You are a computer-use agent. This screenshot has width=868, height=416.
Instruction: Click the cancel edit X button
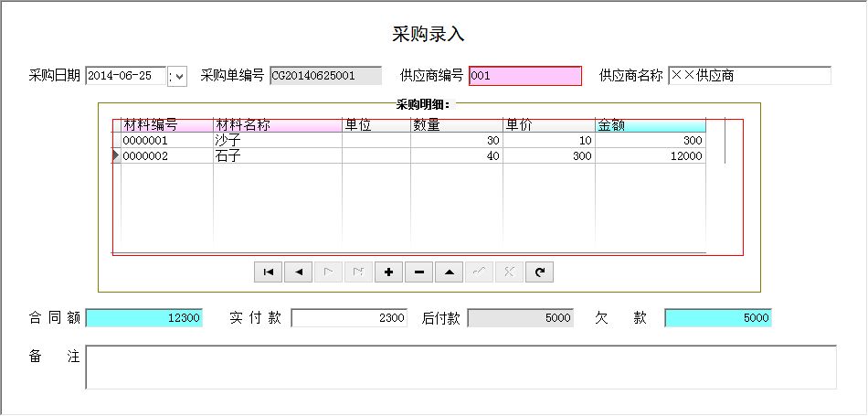tap(509, 272)
